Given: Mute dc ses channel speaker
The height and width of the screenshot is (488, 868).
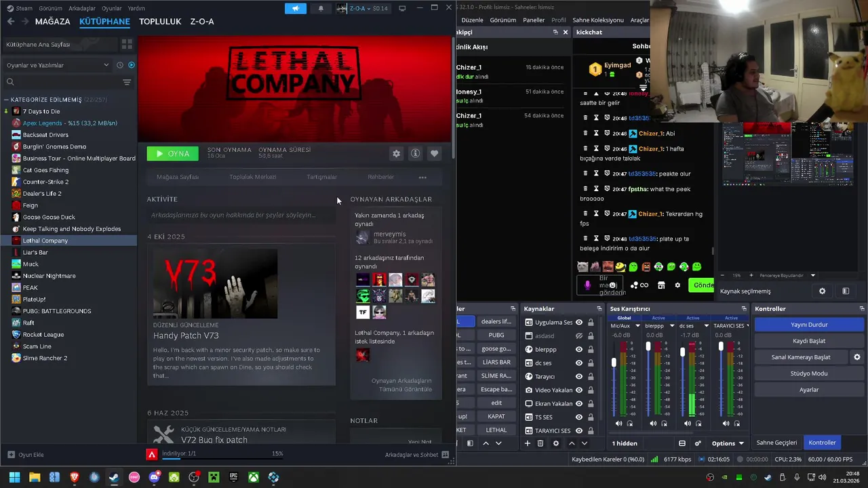Looking at the screenshot, I should [x=687, y=424].
